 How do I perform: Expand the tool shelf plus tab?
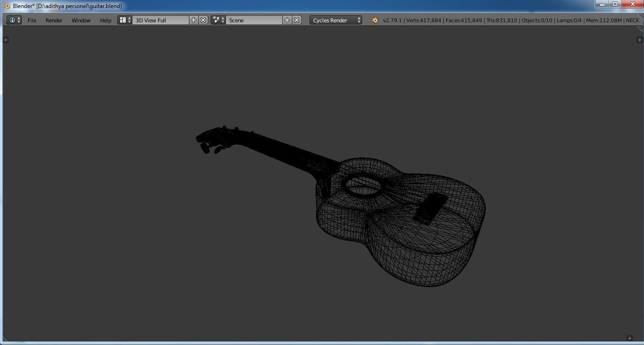coord(6,39)
